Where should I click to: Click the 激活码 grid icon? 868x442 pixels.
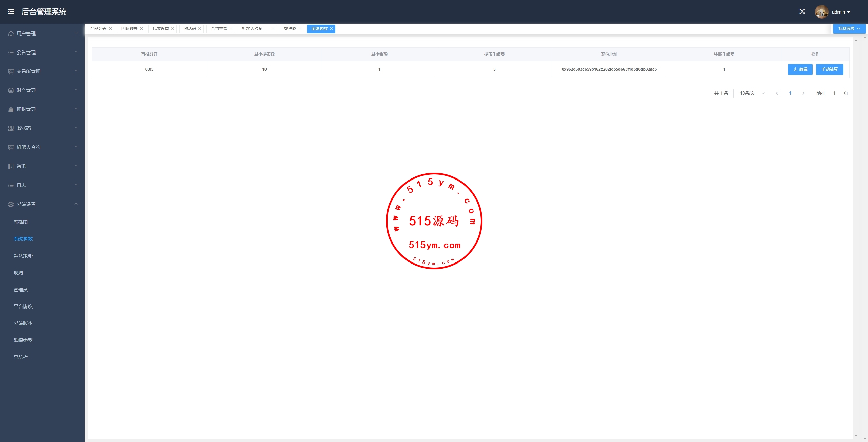pos(11,128)
